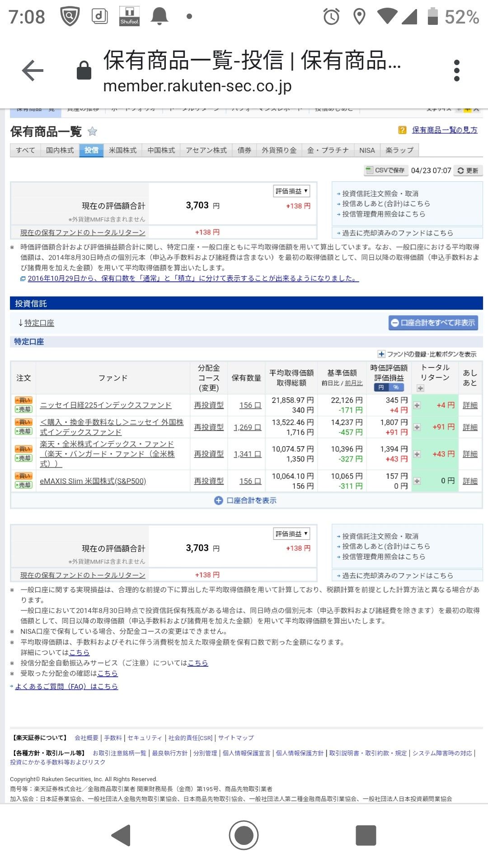Expand total return plus icon in 楽天・全米株式 row

click(x=417, y=454)
